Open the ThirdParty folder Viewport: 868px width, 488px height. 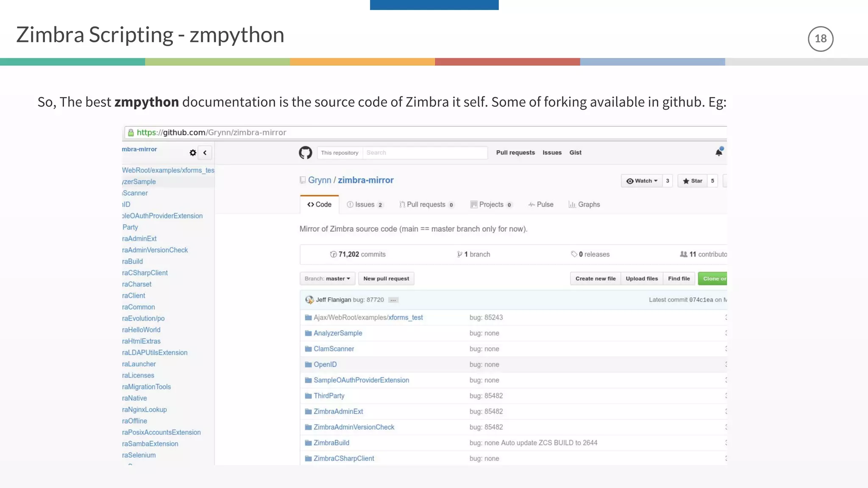329,396
